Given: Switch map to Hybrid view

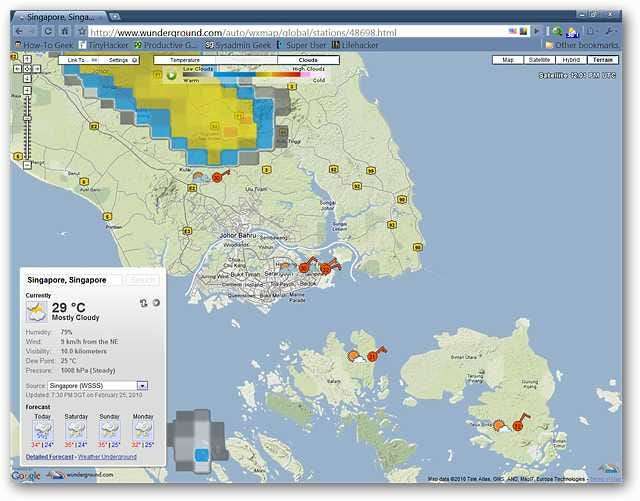Looking at the screenshot, I should [571, 60].
